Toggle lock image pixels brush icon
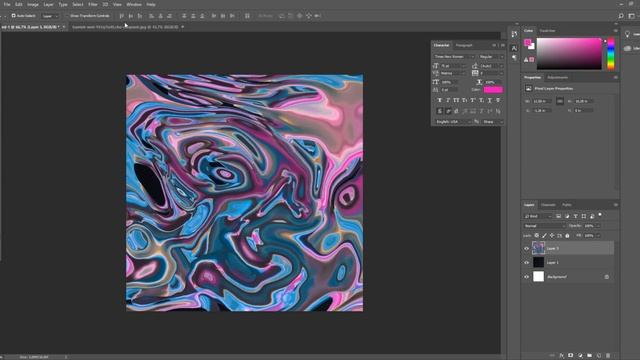This screenshot has width=640, height=360. coord(544,236)
